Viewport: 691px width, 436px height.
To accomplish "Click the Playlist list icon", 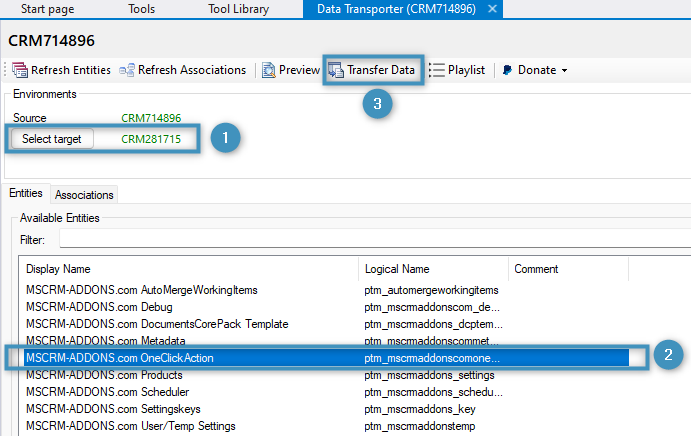I will click(x=436, y=70).
